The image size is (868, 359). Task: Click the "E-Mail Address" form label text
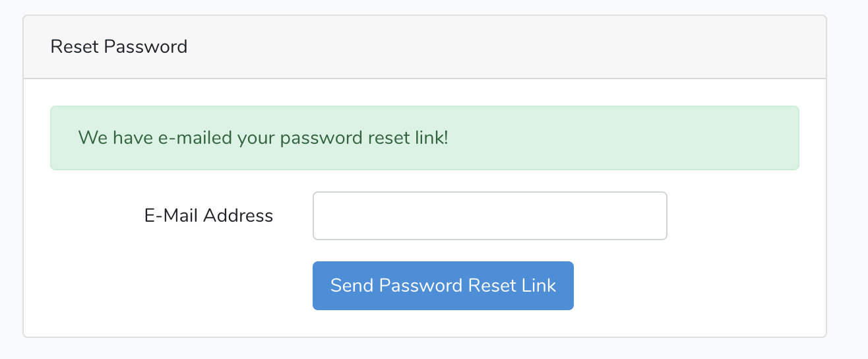tap(208, 216)
